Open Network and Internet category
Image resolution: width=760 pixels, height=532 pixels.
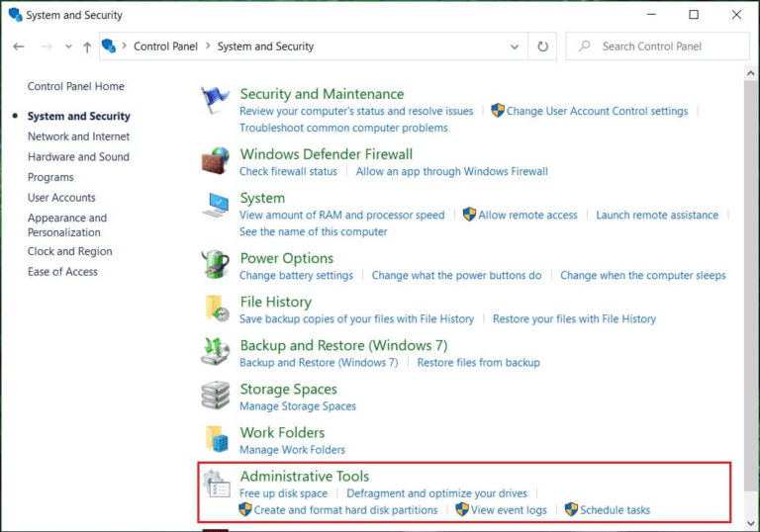[78, 136]
